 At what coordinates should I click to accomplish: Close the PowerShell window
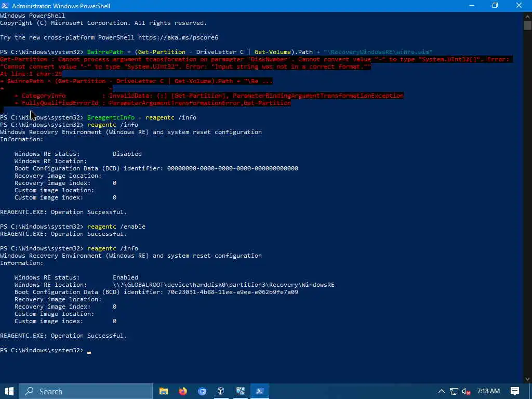(x=519, y=6)
